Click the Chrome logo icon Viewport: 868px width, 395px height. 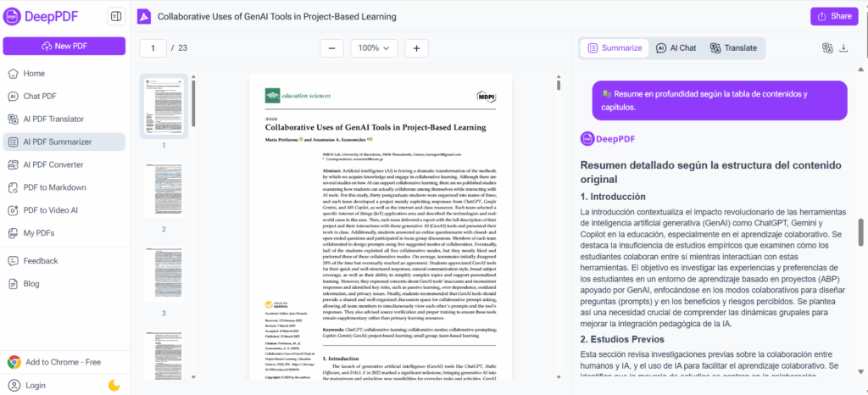click(x=14, y=362)
